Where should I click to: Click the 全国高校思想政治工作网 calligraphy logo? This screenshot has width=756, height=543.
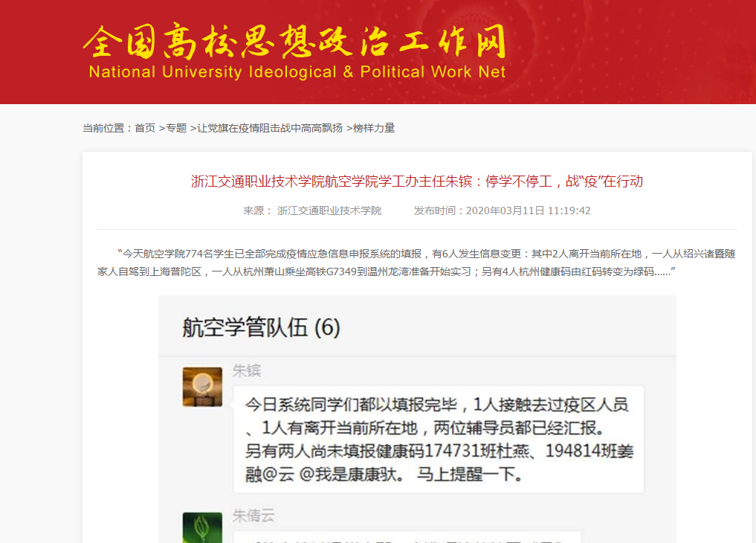[294, 41]
